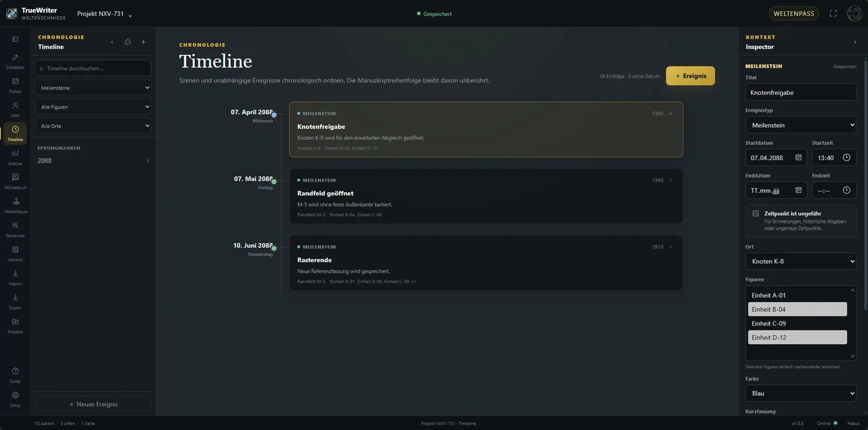Open the Ort dropdown showing Knoten K-8
The image size is (868, 430).
tap(801, 261)
